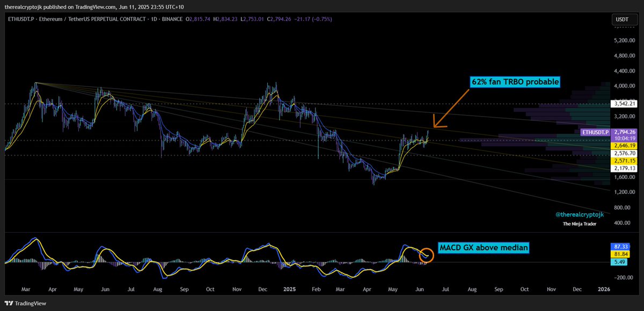The height and width of the screenshot is (311, 644).
Task: Click the yellow 2,571.15 price label
Action: click(624, 161)
